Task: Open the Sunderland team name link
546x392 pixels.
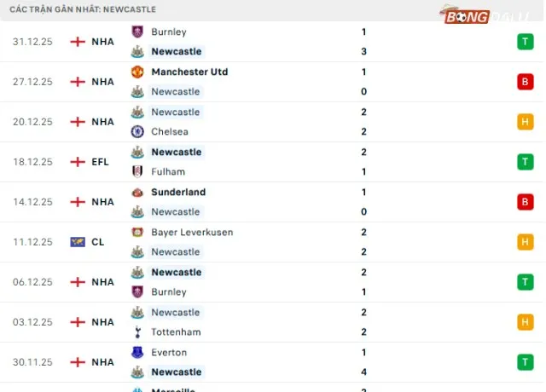Action: [x=178, y=192]
